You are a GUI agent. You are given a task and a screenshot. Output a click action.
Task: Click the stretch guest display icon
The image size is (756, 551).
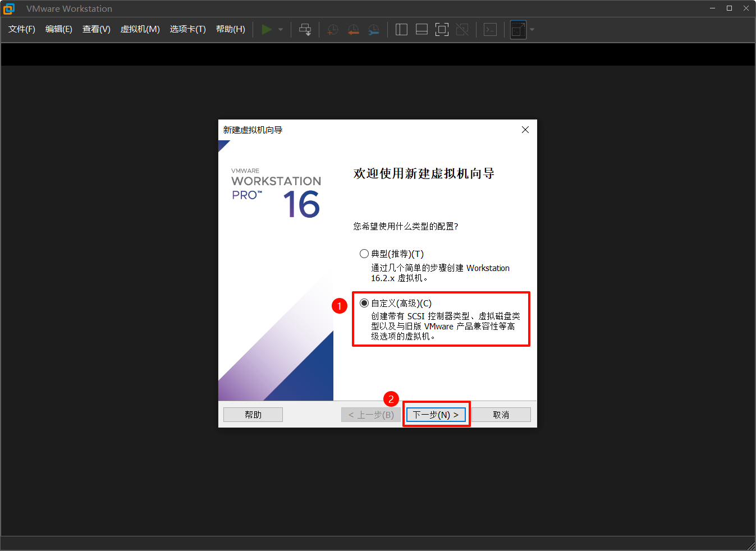518,29
